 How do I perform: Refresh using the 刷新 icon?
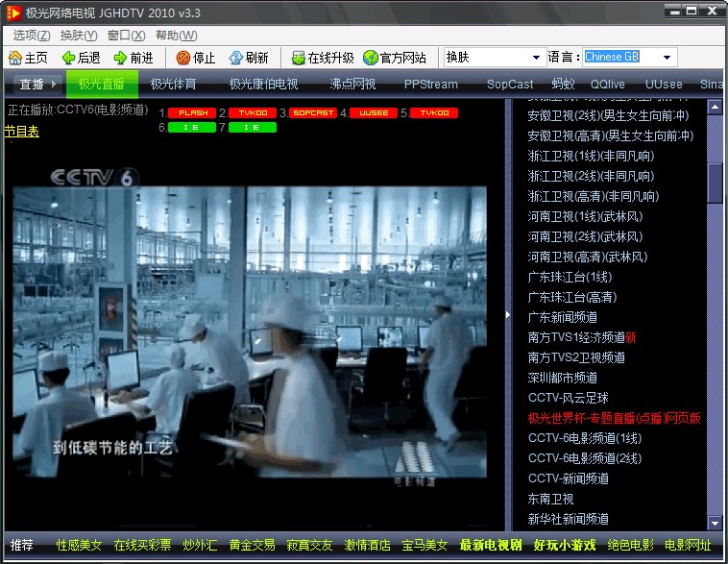click(x=235, y=58)
